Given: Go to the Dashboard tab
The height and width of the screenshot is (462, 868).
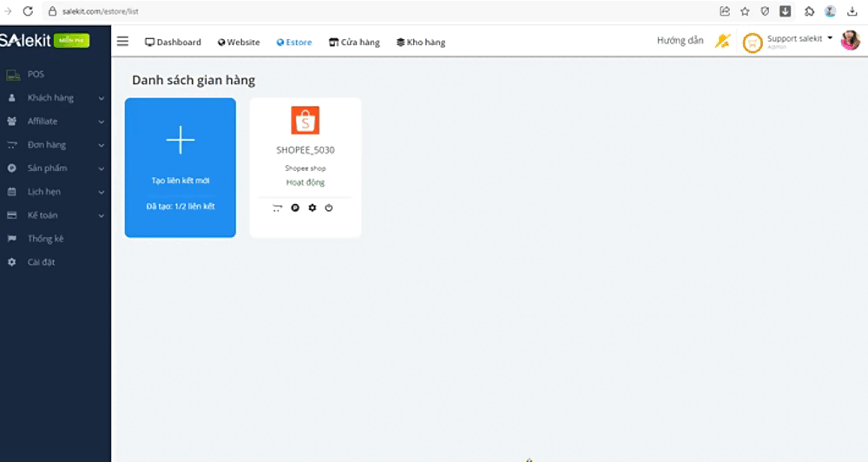Looking at the screenshot, I should tap(173, 42).
